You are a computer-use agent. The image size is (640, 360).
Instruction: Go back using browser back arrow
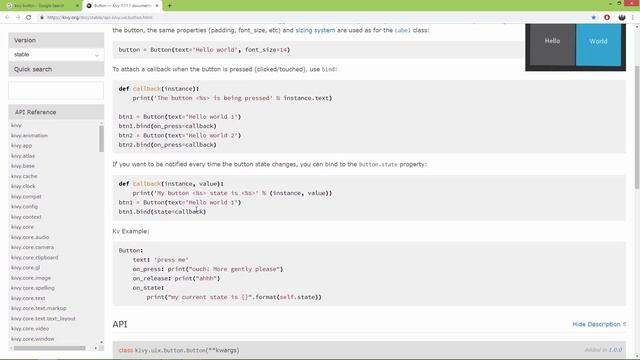7,18
